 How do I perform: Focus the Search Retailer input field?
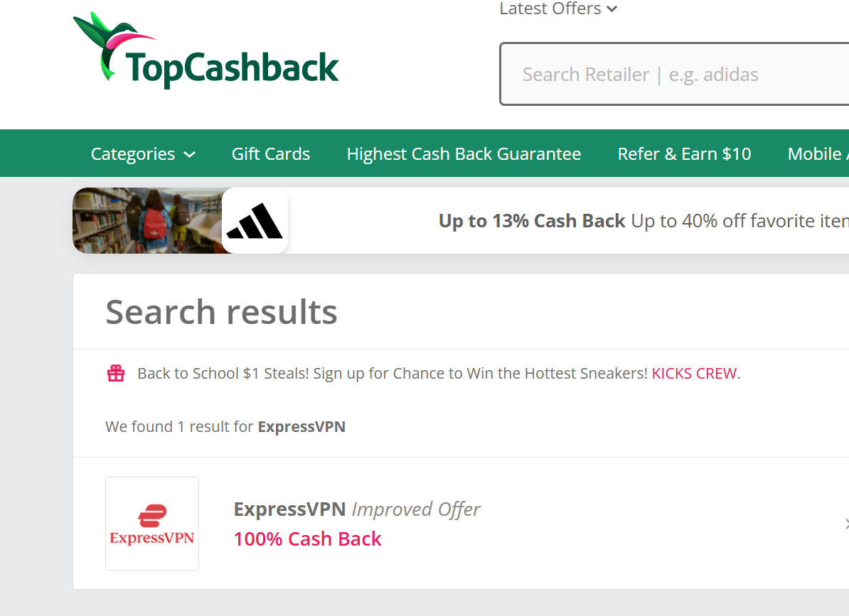675,74
